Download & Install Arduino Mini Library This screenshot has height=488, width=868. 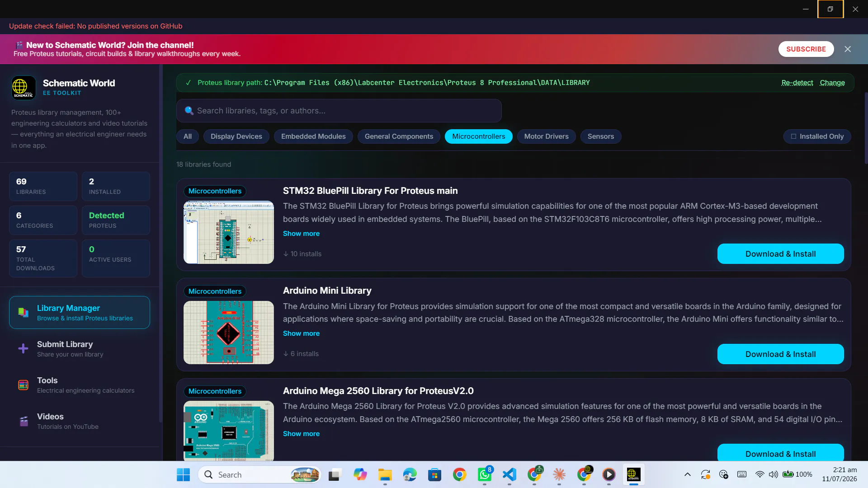click(x=780, y=354)
